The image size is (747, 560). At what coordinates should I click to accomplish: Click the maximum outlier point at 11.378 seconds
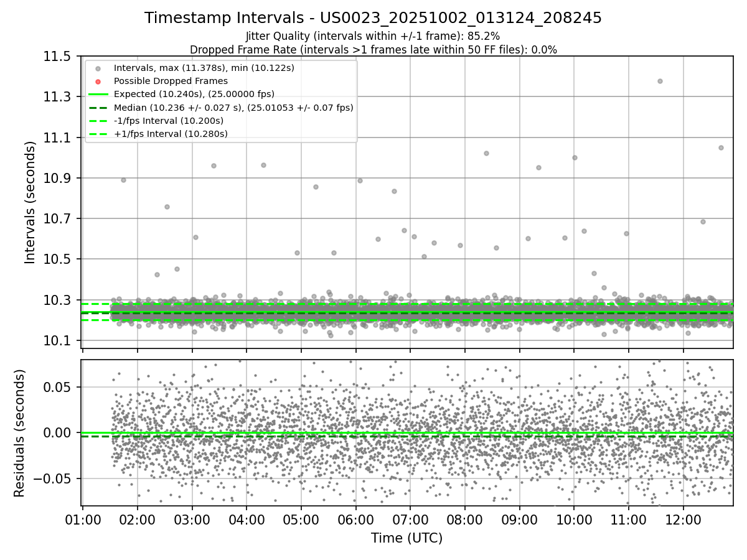click(x=660, y=81)
